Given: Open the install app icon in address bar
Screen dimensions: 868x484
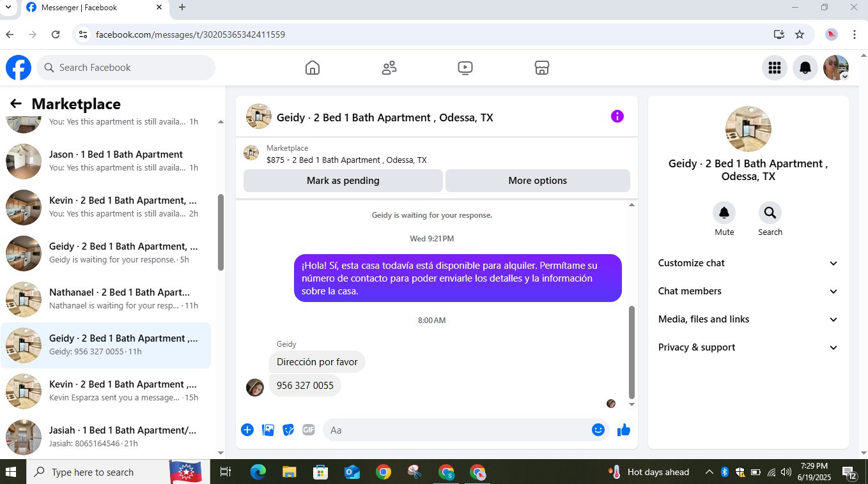Looking at the screenshot, I should tap(779, 34).
